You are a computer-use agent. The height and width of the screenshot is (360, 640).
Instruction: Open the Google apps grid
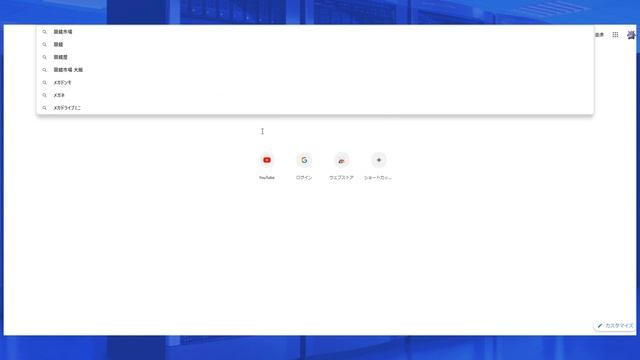click(x=615, y=35)
